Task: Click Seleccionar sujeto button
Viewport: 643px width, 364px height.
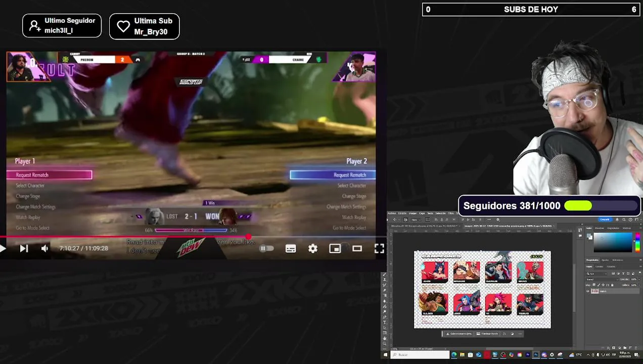Action: pos(458,334)
